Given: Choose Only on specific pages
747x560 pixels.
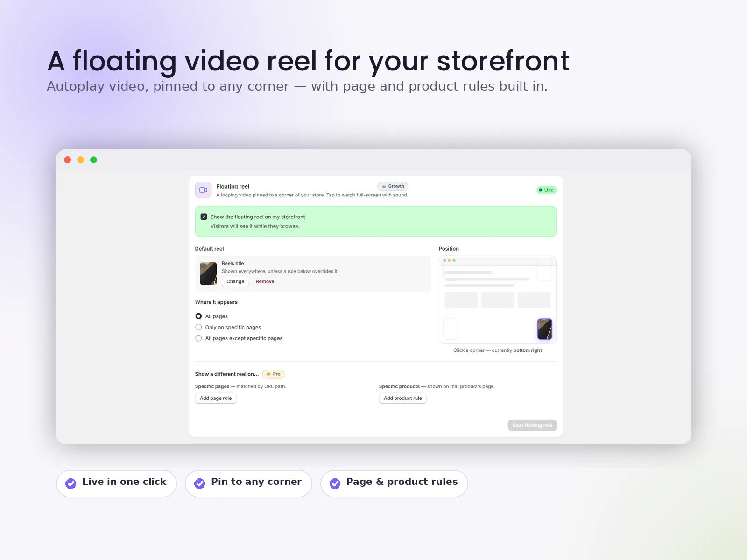Looking at the screenshot, I should pyautogui.click(x=198, y=327).
